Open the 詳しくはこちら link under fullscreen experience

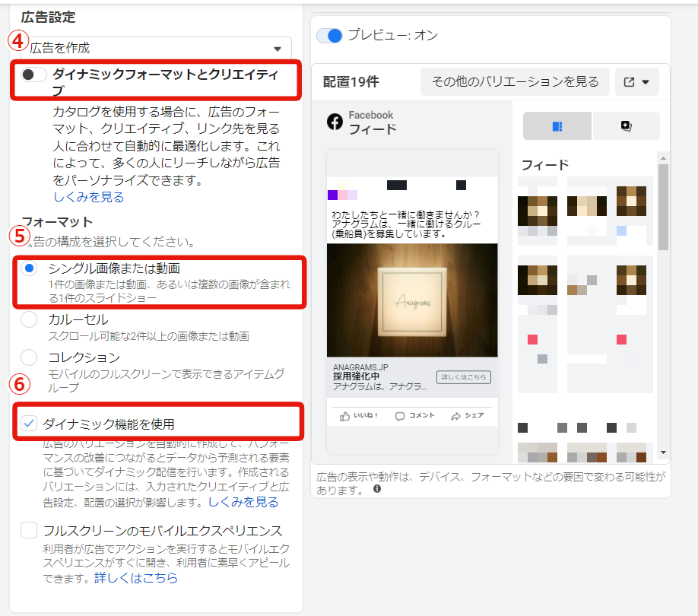pyautogui.click(x=136, y=578)
